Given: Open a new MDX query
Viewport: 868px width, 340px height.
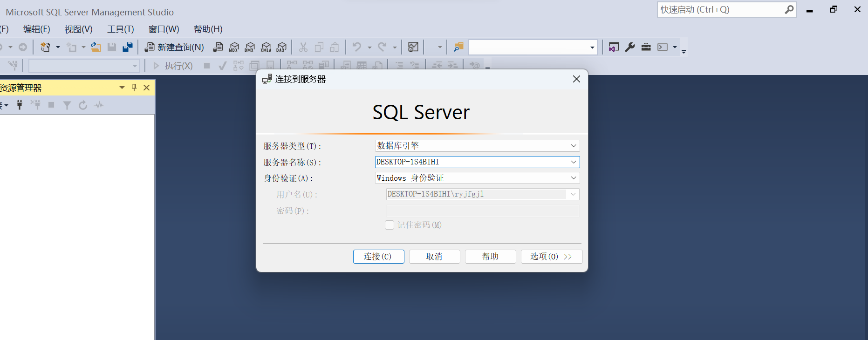Looking at the screenshot, I should pyautogui.click(x=234, y=47).
